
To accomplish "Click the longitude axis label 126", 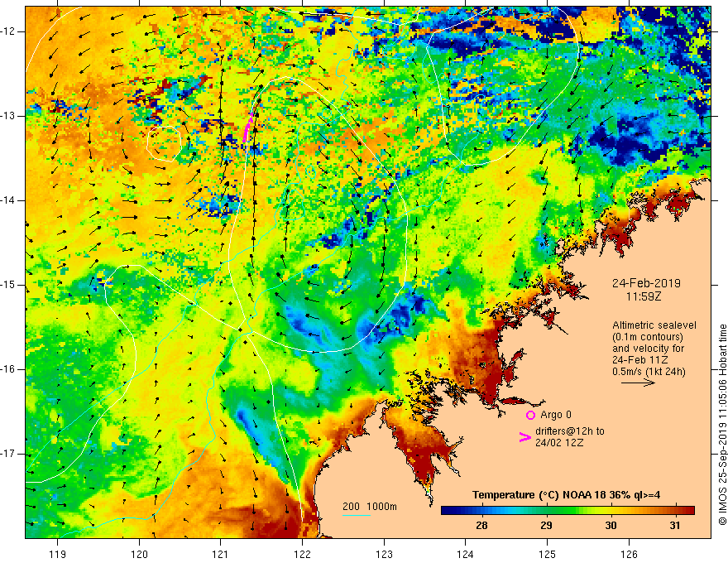I will coord(629,554).
